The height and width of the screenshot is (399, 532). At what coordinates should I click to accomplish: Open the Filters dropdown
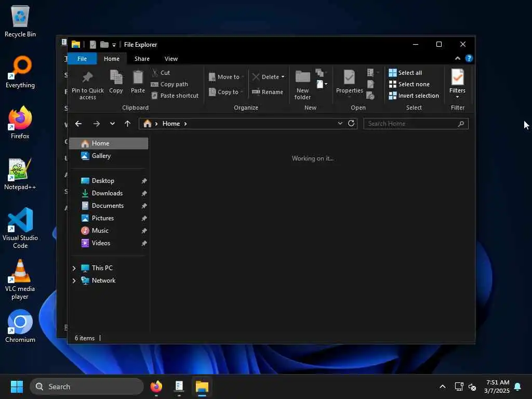[457, 84]
